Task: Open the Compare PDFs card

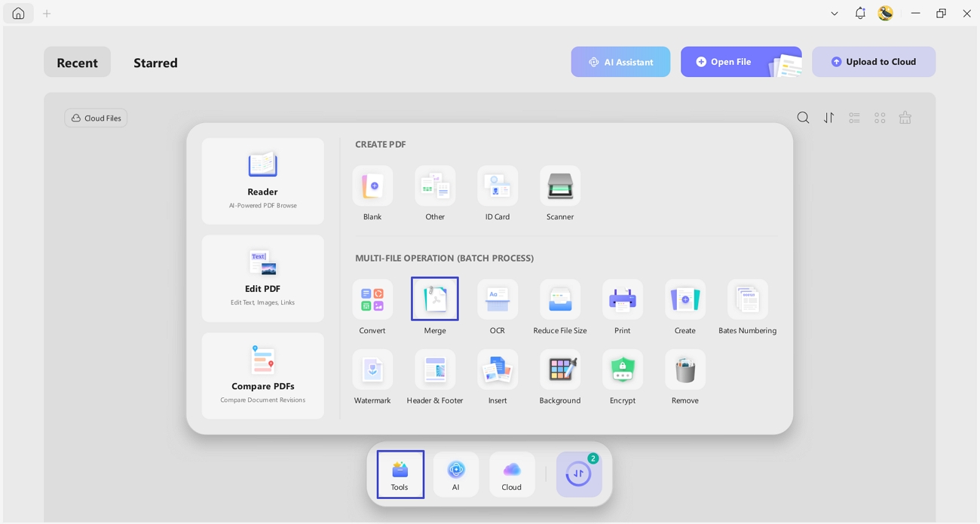Action: point(263,375)
